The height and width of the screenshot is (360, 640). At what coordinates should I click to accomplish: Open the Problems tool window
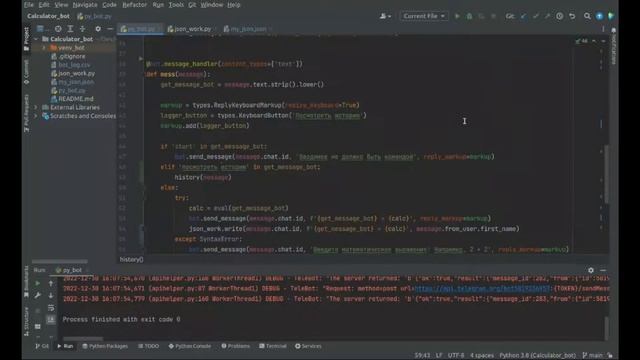click(x=236, y=346)
